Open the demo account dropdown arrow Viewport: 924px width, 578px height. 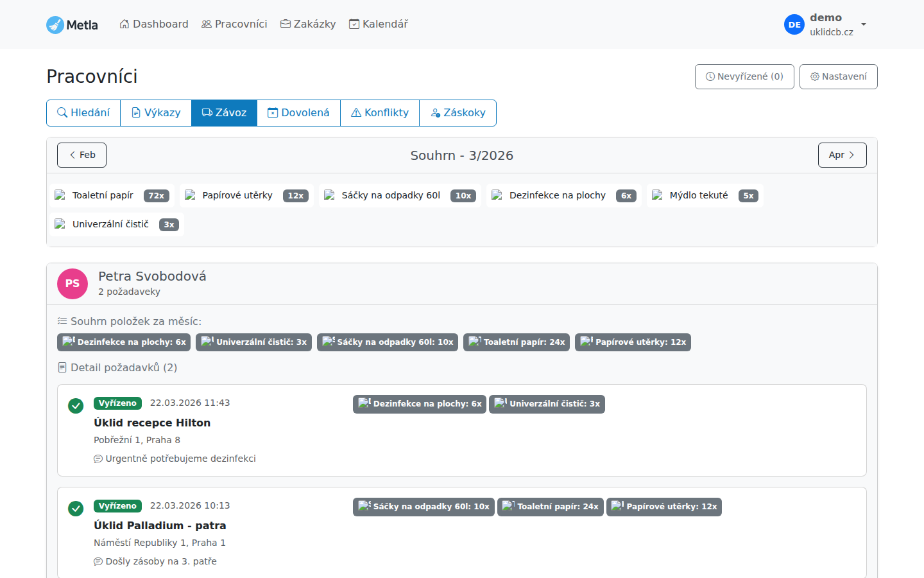[x=864, y=24]
